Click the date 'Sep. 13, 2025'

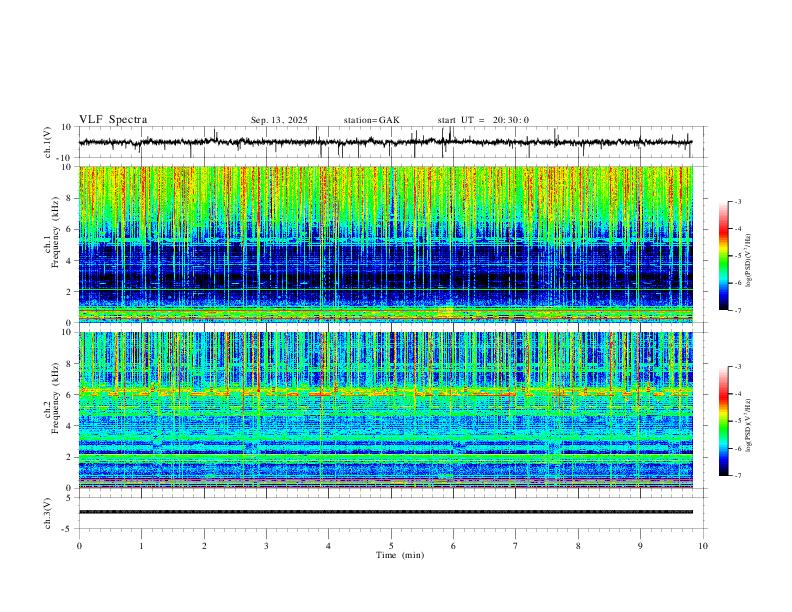point(279,120)
